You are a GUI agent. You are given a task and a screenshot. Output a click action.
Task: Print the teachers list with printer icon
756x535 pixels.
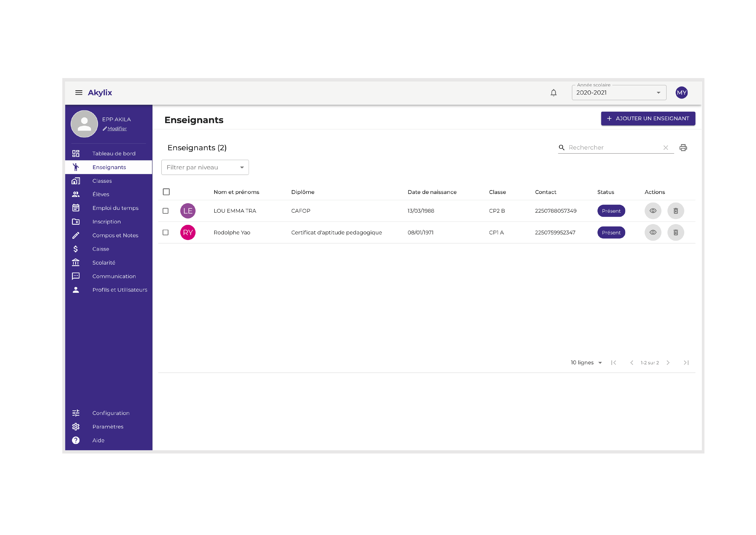[683, 147]
